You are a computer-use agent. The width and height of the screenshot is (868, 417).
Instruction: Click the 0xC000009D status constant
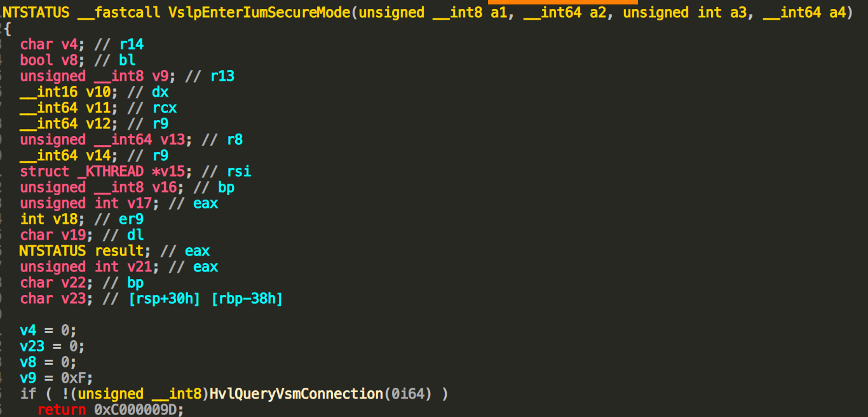click(x=138, y=410)
